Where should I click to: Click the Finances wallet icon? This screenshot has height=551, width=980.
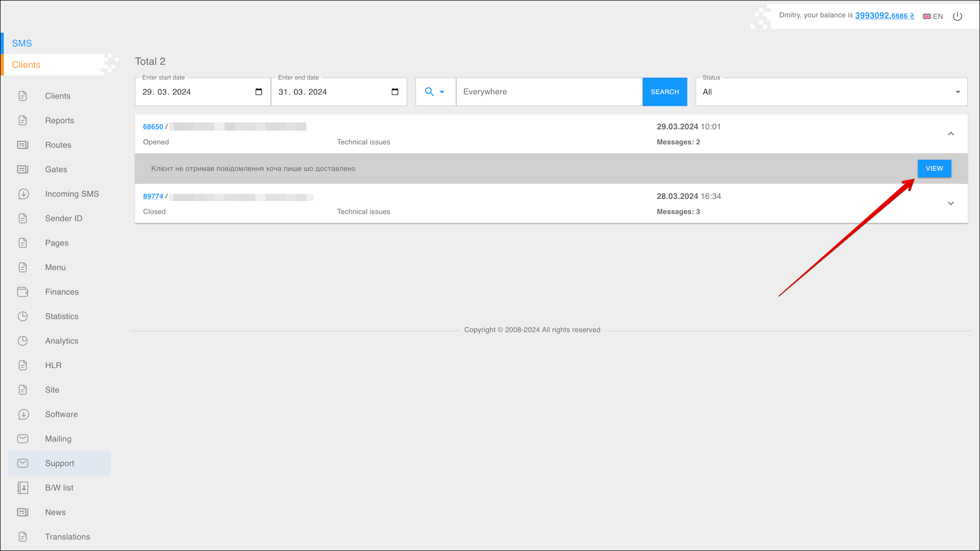23,292
